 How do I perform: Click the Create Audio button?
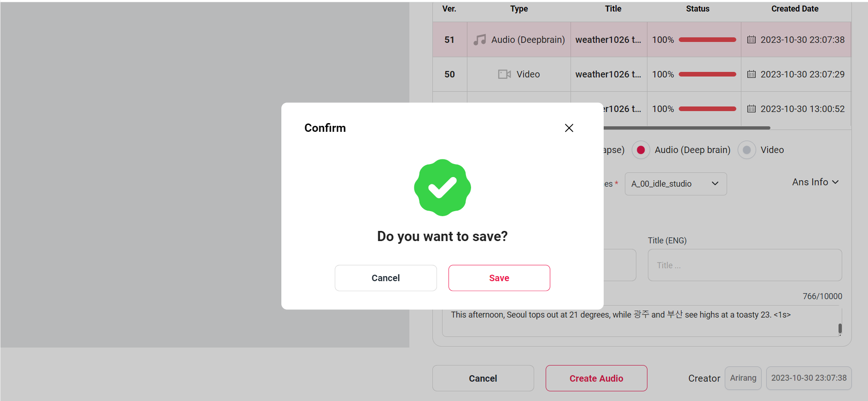(596, 378)
